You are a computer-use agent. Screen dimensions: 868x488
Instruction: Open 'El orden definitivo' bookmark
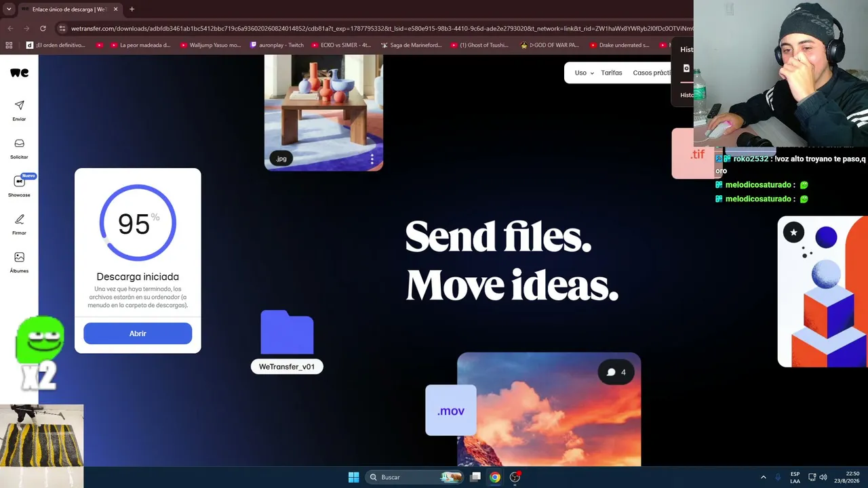pyautogui.click(x=56, y=45)
